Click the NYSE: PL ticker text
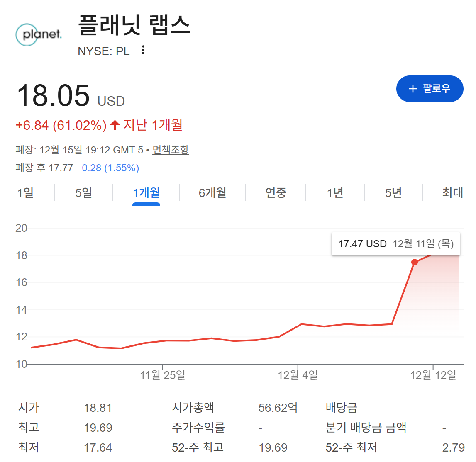The width and height of the screenshot is (476, 462). [x=104, y=51]
